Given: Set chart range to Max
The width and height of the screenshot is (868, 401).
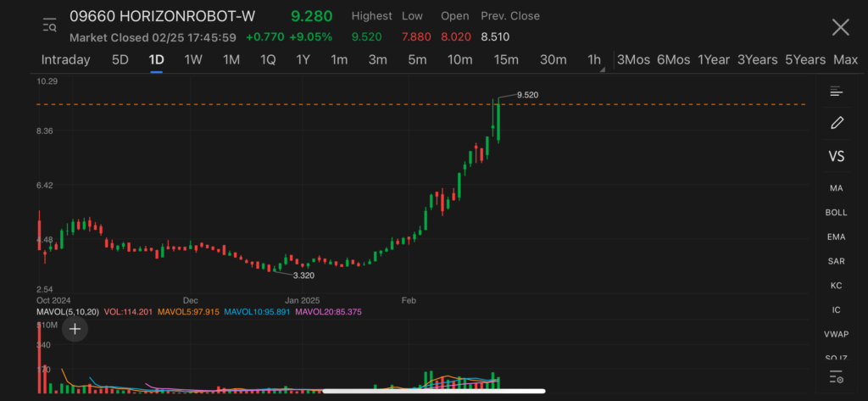Looking at the screenshot, I should [845, 60].
